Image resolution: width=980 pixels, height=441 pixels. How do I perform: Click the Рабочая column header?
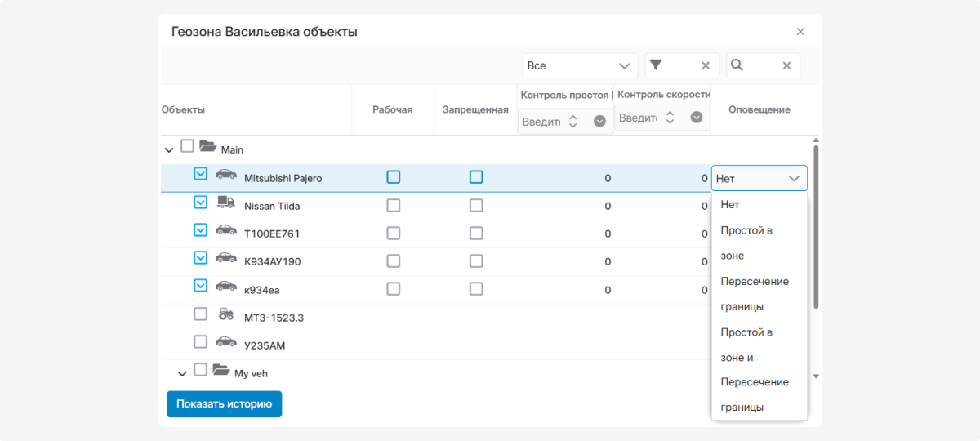[x=393, y=109]
